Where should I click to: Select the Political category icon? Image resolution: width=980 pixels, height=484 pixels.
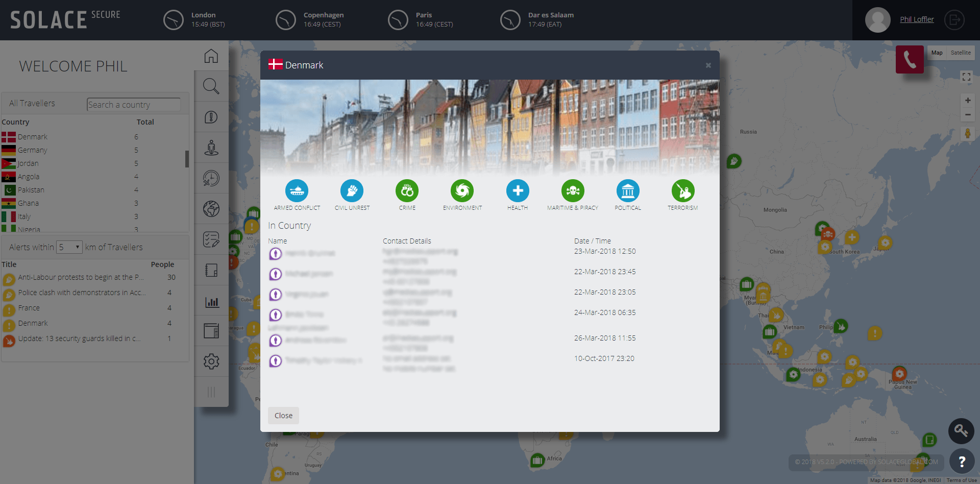click(x=628, y=191)
